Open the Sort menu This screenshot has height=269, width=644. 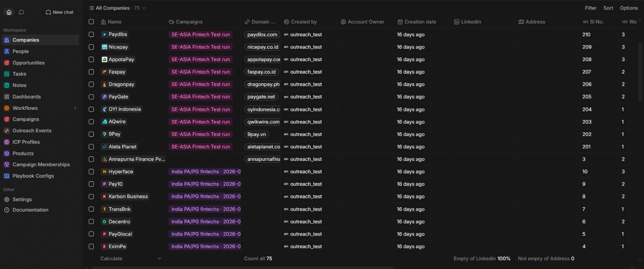tap(608, 8)
